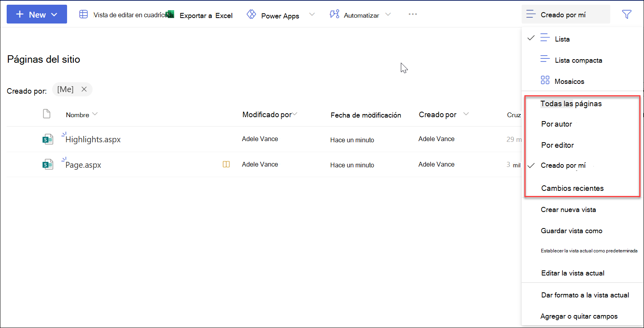Click the [Me] filter label

[x=65, y=89]
